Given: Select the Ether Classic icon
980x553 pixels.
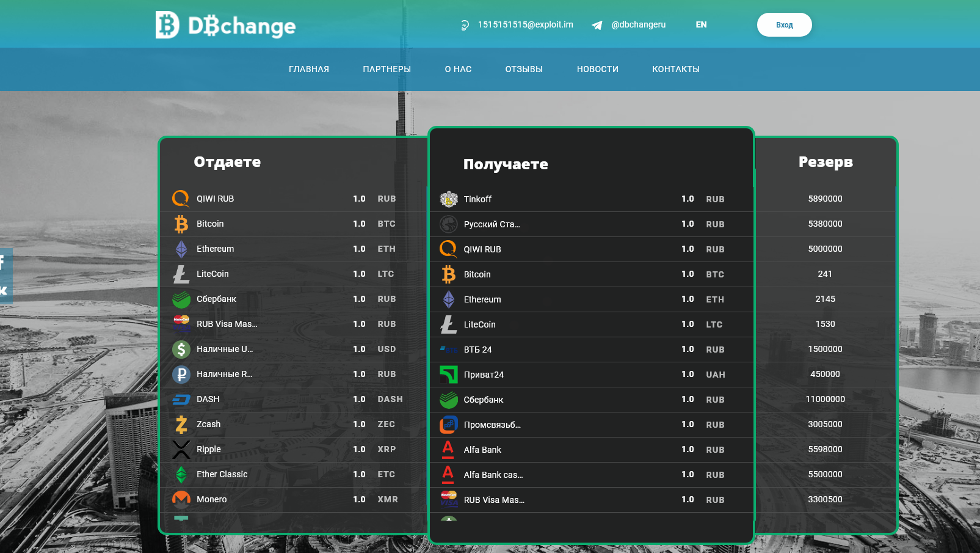Looking at the screenshot, I should click(x=181, y=474).
